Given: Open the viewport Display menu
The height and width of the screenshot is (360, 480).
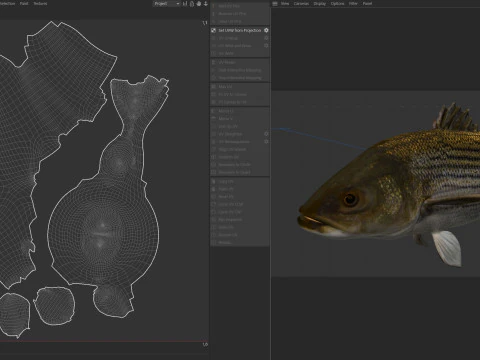Looking at the screenshot, I should (x=320, y=4).
